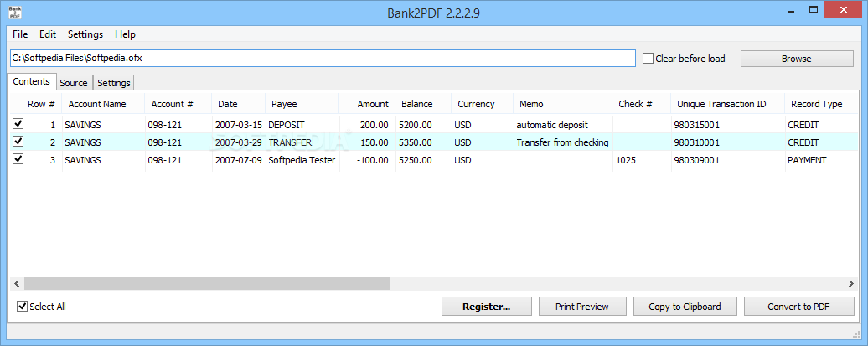Open the Help menu
Viewport: 868px width, 346px height.
point(125,34)
